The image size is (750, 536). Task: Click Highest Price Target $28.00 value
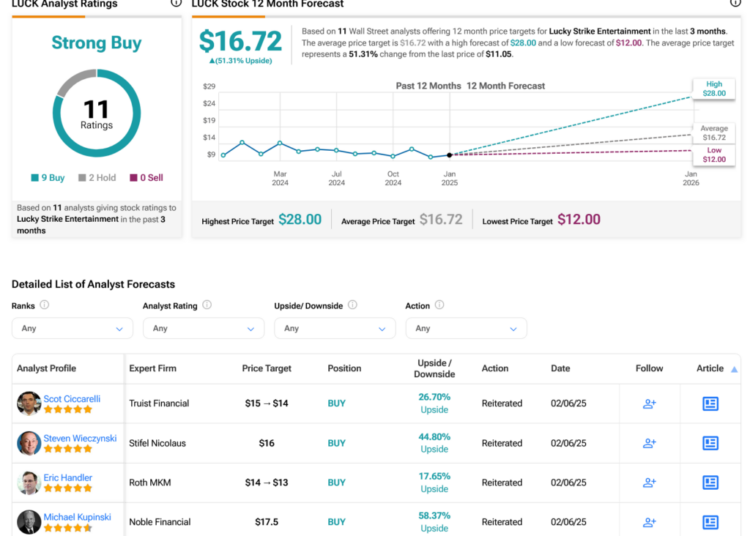pyautogui.click(x=300, y=219)
